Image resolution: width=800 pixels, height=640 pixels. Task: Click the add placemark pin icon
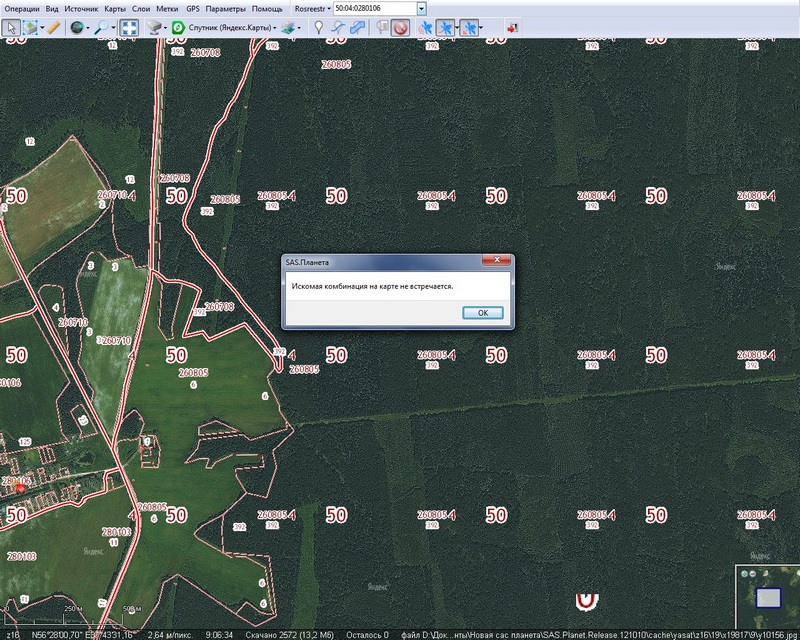pos(318,28)
